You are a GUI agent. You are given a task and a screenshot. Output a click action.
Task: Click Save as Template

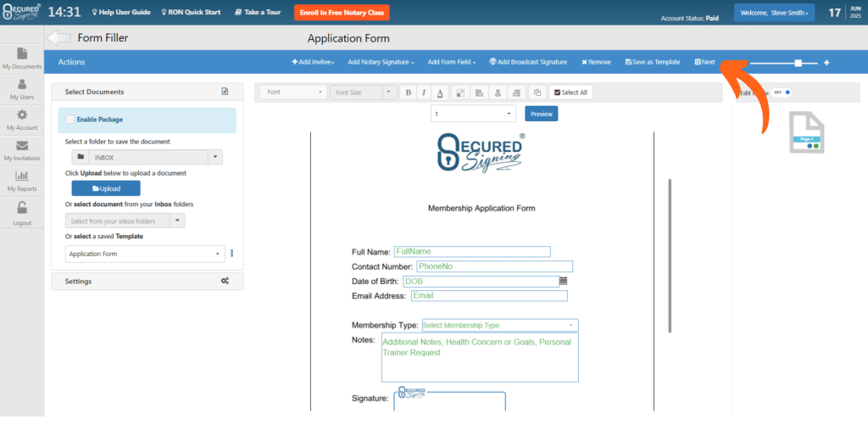click(652, 62)
